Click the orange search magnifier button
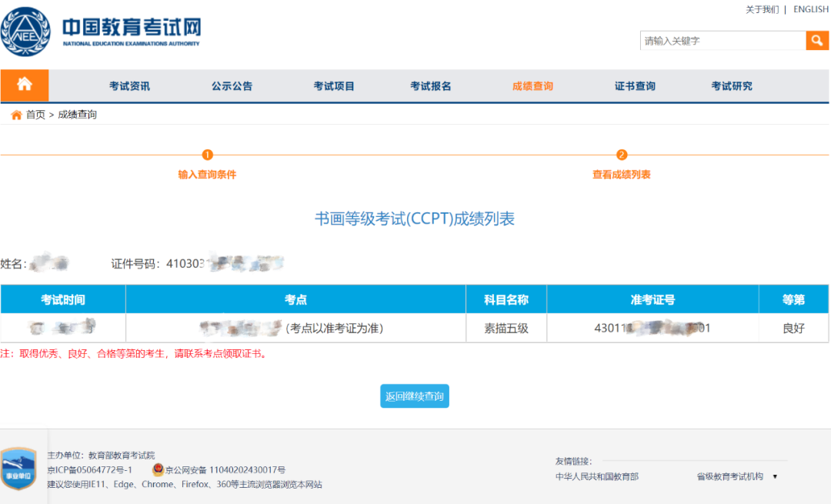Viewport: 831px width, 504px height. click(x=817, y=40)
